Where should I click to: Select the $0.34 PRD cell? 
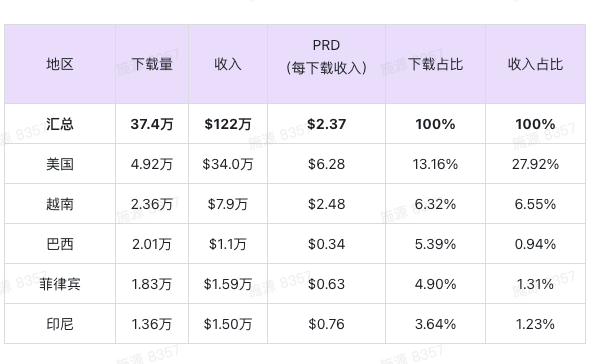tap(326, 244)
